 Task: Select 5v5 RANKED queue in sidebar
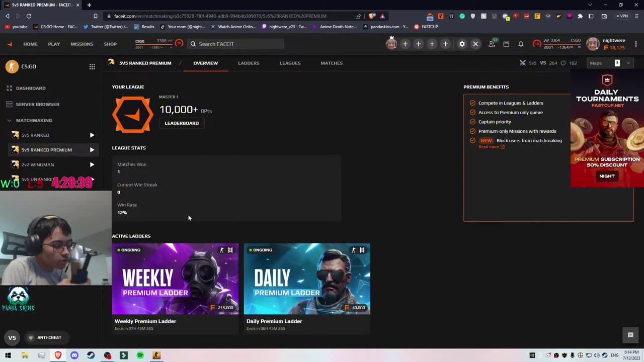(x=35, y=135)
